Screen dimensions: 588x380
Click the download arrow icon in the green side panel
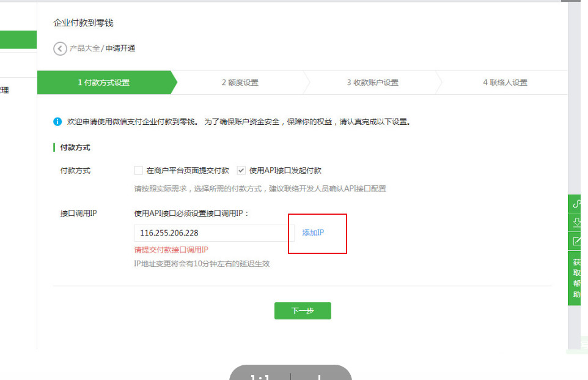[x=576, y=222]
